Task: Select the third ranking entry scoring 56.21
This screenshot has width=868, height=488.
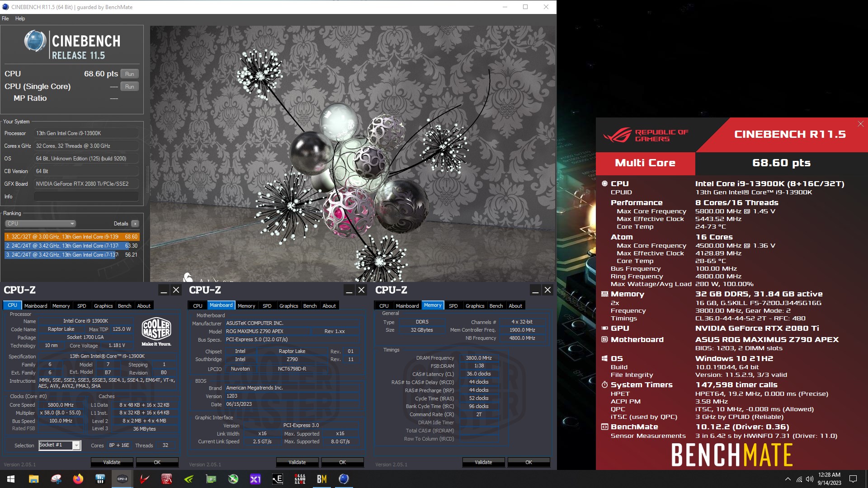Action: click(x=72, y=255)
